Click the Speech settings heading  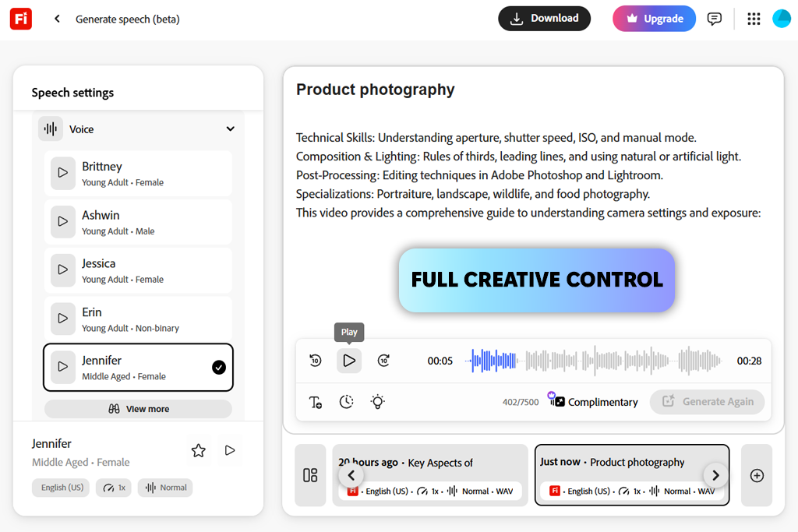72,93
